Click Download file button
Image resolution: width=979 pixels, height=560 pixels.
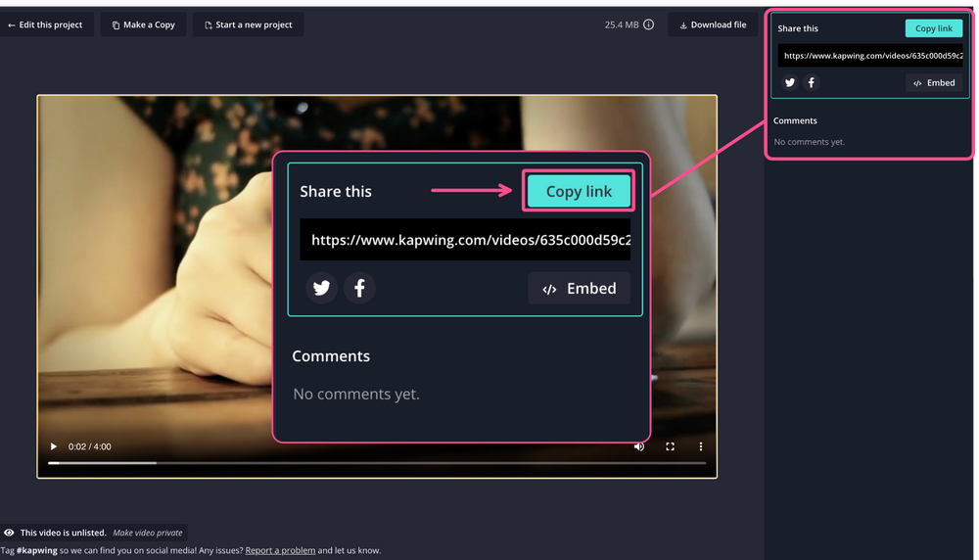[x=712, y=24]
